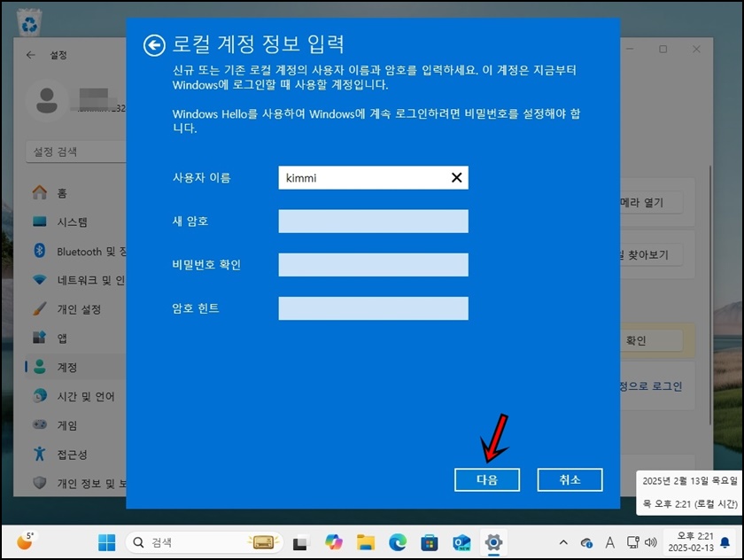Open the weather widget on taskbar
Screen dimensions: 744x560
click(x=25, y=541)
